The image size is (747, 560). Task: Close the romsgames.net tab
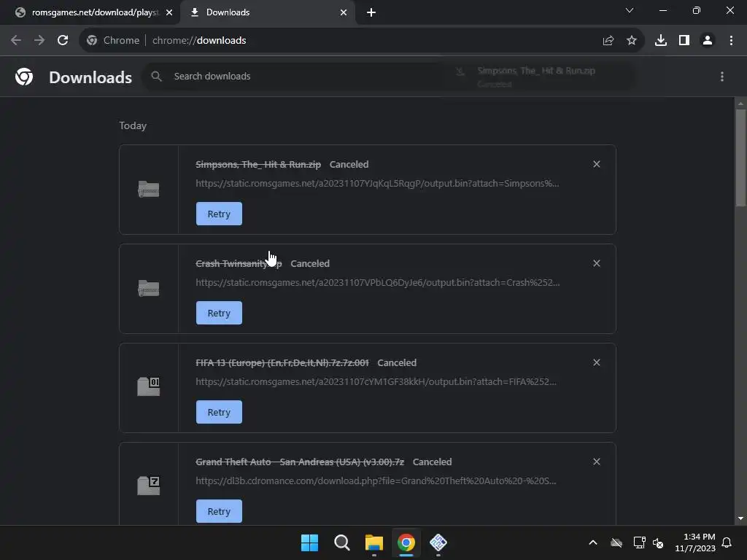[169, 12]
